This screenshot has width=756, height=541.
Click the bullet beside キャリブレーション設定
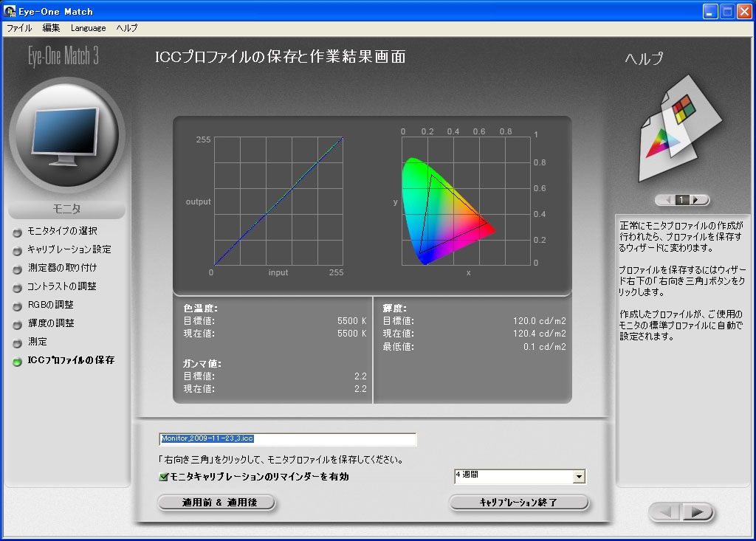coord(18,251)
